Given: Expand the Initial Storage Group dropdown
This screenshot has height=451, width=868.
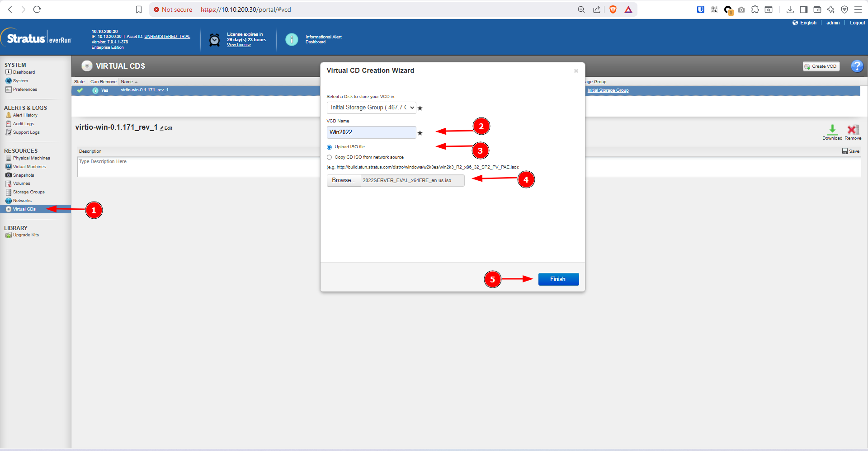Looking at the screenshot, I should click(x=371, y=108).
